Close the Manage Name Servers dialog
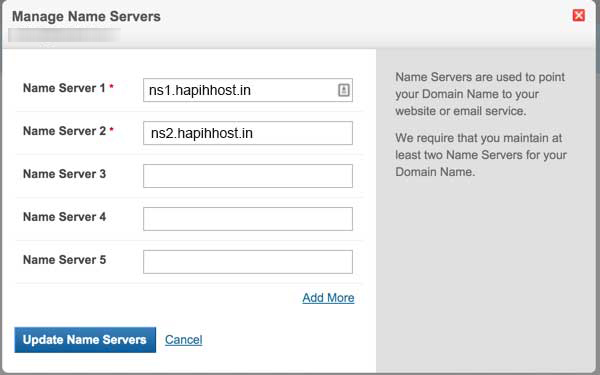Viewport: 600px width, 375px height. coord(579,16)
